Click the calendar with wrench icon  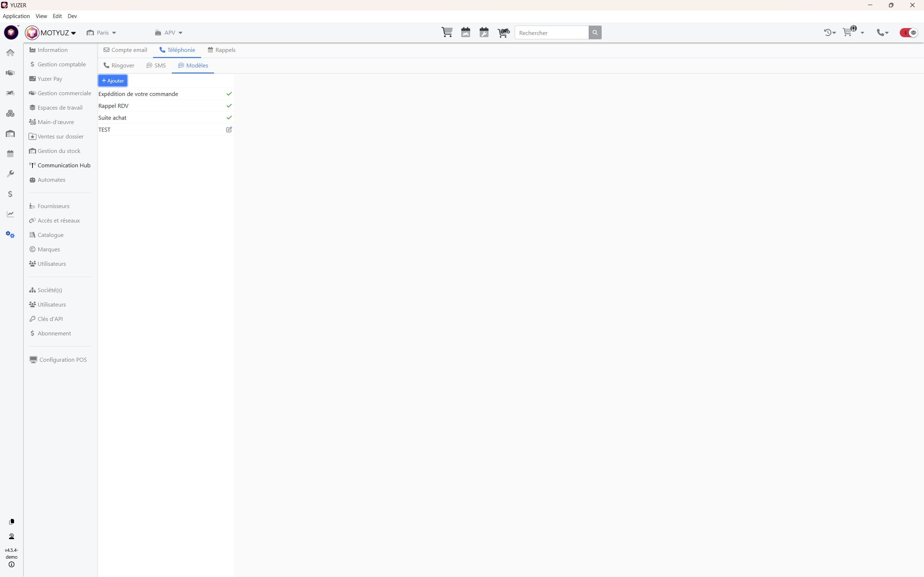tap(484, 32)
